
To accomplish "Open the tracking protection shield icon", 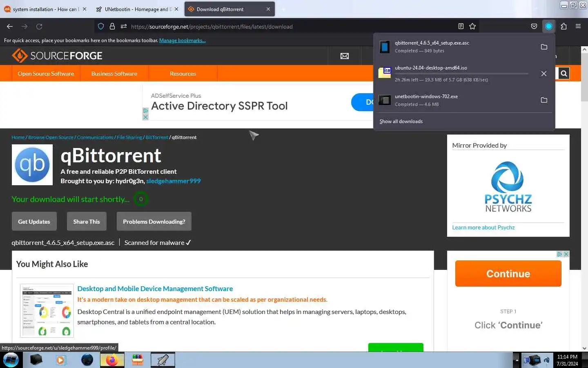I will (x=101, y=26).
